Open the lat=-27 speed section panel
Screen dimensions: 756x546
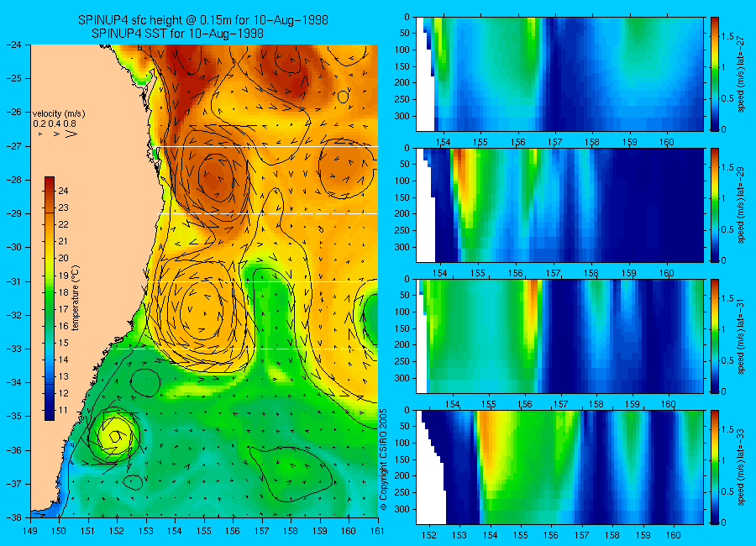click(559, 74)
